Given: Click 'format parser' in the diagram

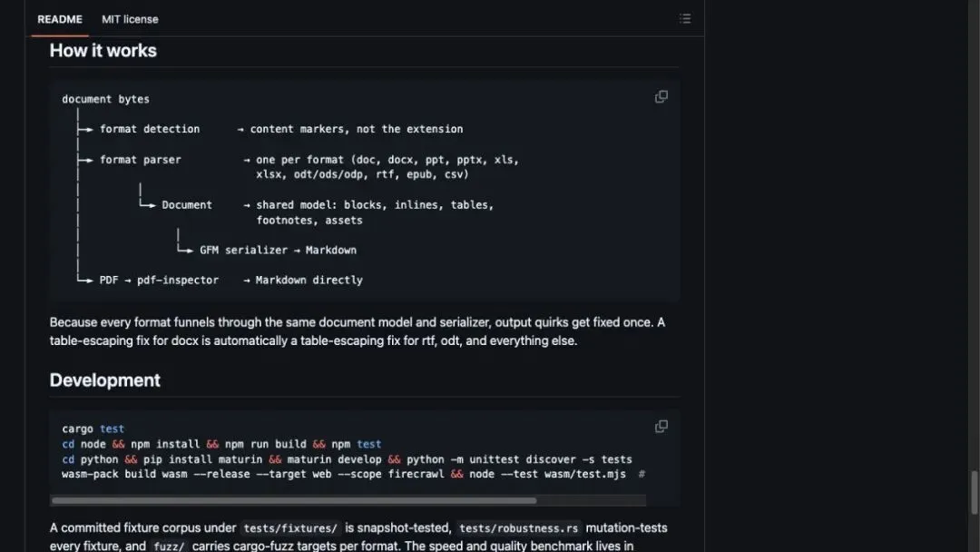Looking at the screenshot, I should pos(140,160).
